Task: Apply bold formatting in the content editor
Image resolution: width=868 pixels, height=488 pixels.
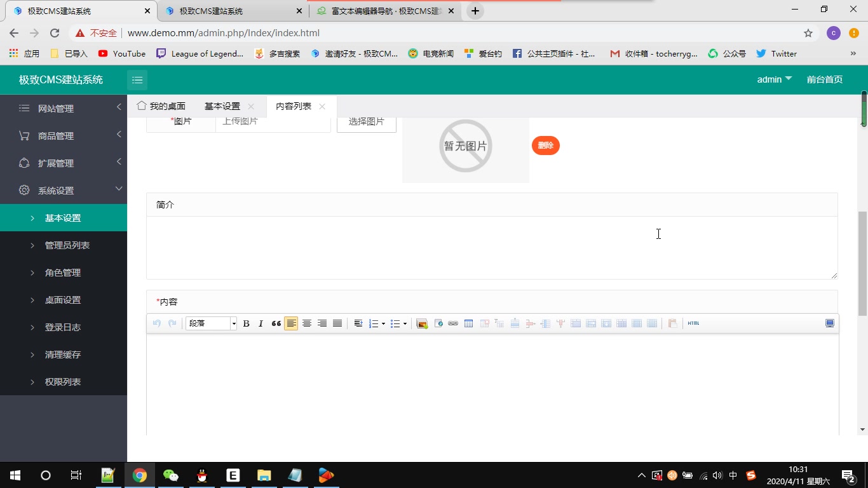Action: (x=246, y=323)
